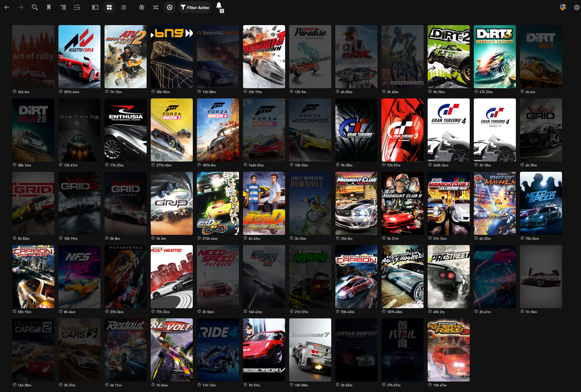
Task: Click the Filter Active button
Action: click(195, 7)
